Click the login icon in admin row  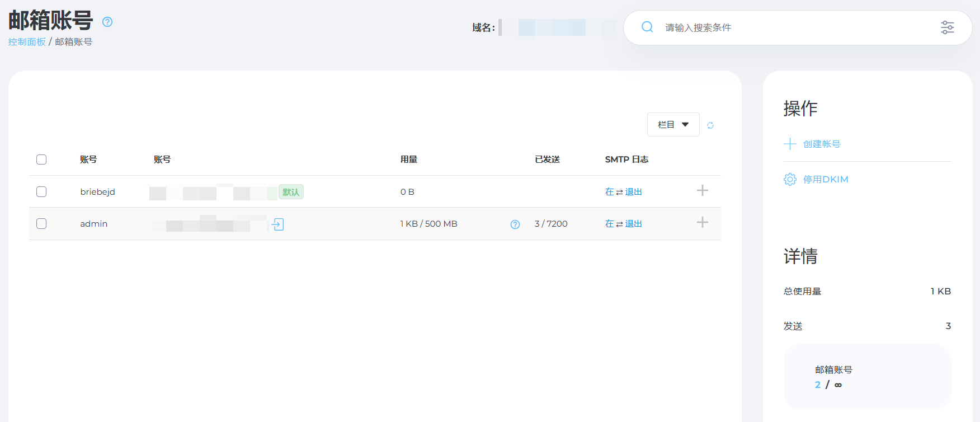point(278,224)
